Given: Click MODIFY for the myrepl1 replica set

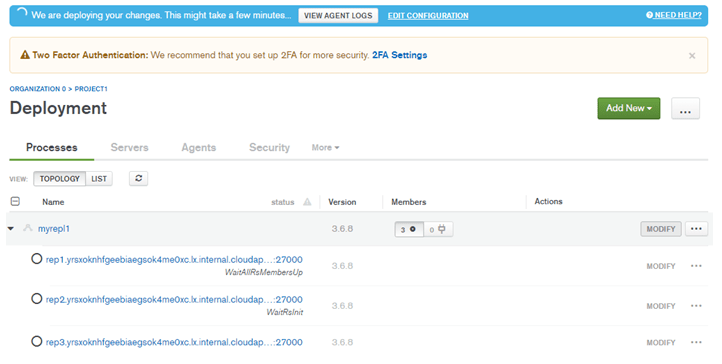Looking at the screenshot, I should (x=661, y=229).
